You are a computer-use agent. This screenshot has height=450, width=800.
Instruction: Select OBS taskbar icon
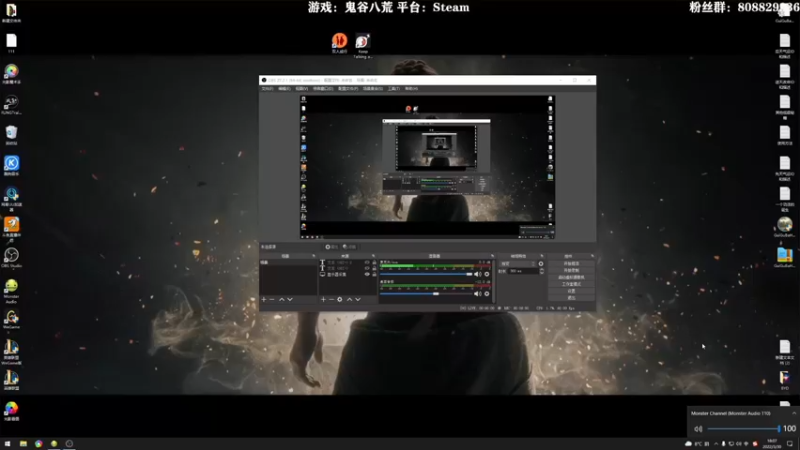(x=69, y=444)
